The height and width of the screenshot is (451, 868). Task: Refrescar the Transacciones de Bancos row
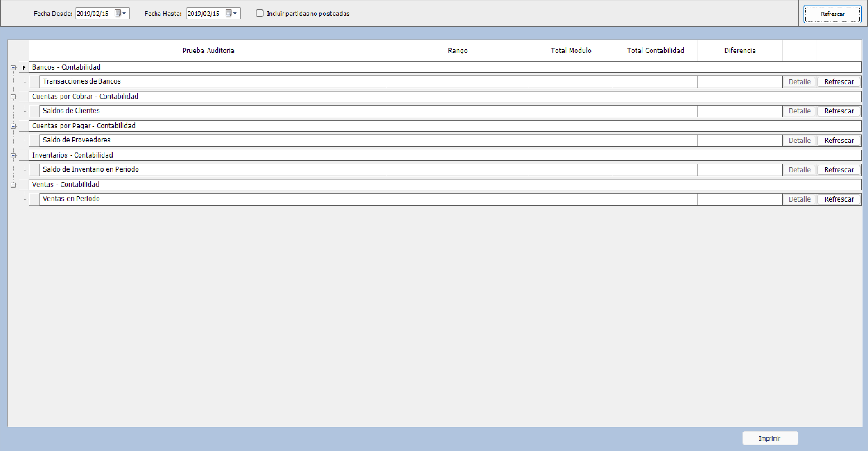click(x=838, y=81)
